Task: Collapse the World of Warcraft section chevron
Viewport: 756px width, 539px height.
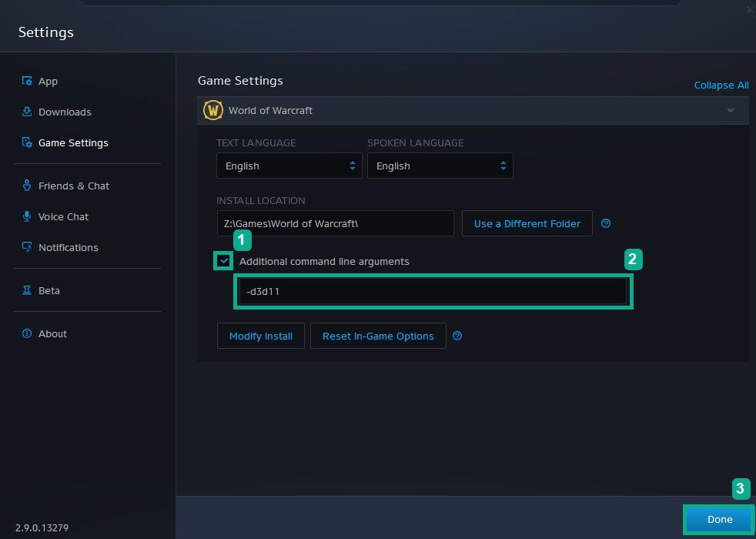Action: click(731, 110)
